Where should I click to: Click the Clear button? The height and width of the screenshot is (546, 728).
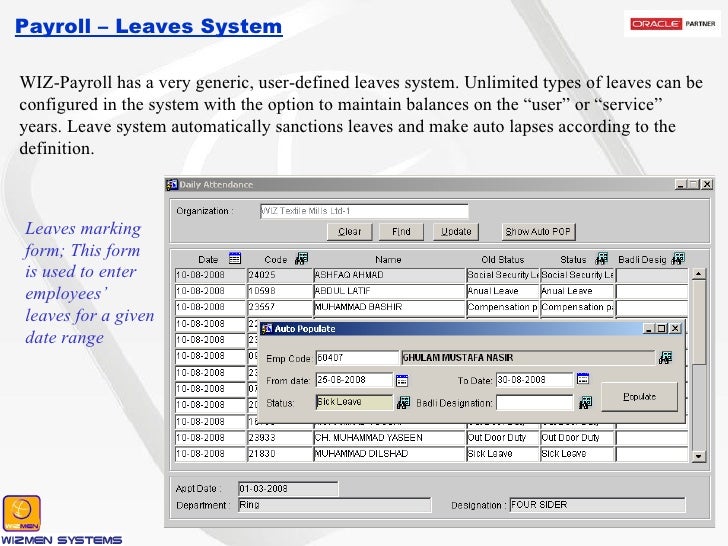point(350,231)
